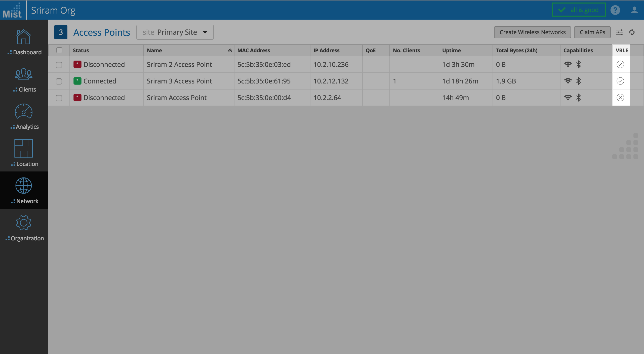Screen dimensions: 644x354
Task: Open the Dashboard home icon
Action: pyautogui.click(x=24, y=37)
